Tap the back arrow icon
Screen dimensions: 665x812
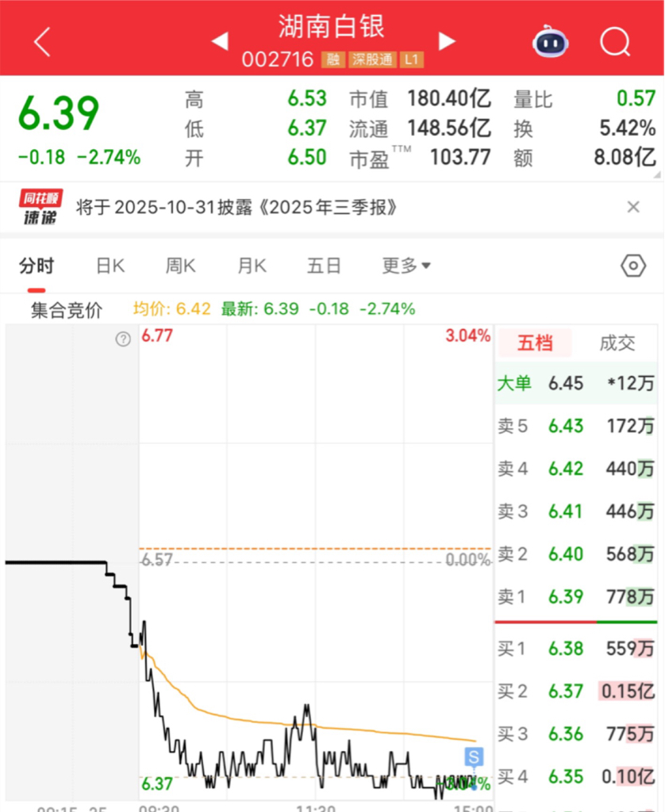(x=43, y=42)
